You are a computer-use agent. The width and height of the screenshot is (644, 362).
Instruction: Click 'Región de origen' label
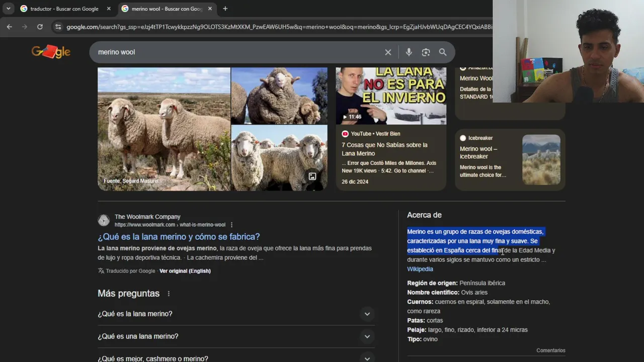tap(432, 283)
